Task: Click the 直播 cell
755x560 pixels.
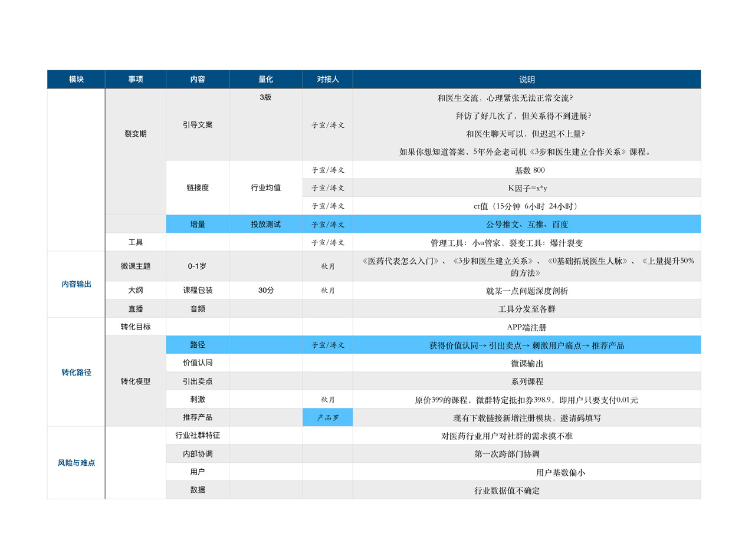Action: point(136,308)
